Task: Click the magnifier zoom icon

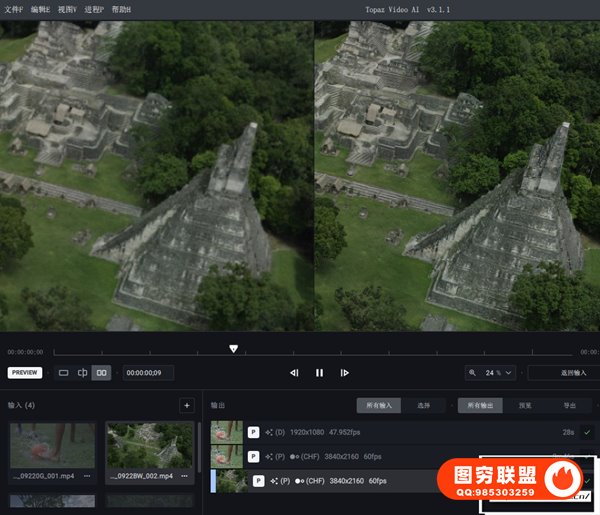Action: coord(473,373)
